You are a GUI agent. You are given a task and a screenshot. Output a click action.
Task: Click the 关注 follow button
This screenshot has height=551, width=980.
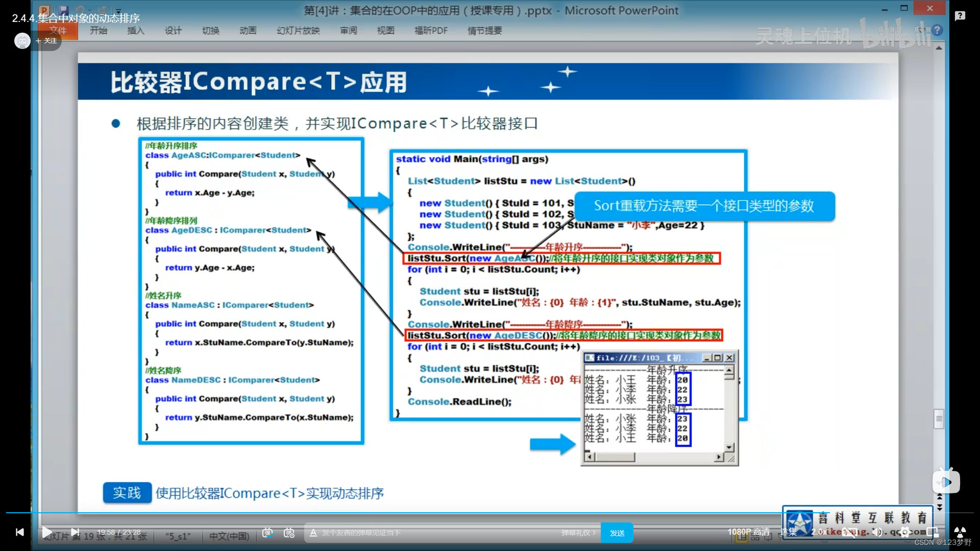46,41
